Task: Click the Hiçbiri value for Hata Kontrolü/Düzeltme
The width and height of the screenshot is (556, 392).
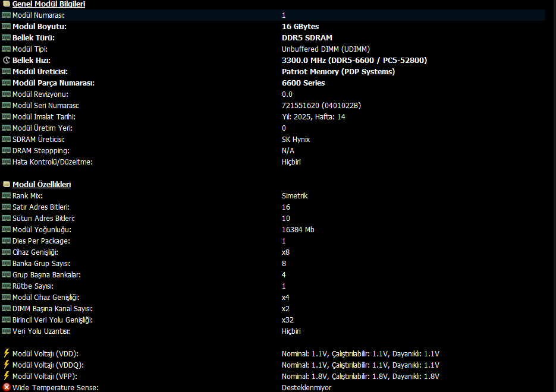Action: [291, 162]
